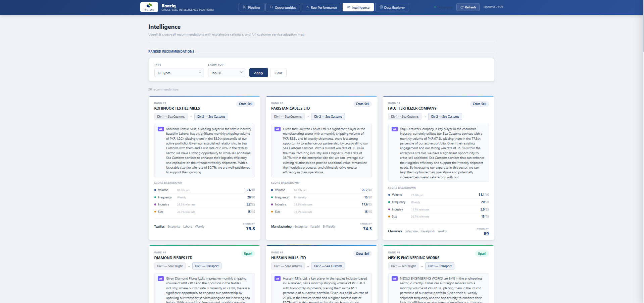Click the Industry score dot in Kohinoor card
Image resolution: width=644 pixels, height=303 pixels.
click(x=155, y=204)
